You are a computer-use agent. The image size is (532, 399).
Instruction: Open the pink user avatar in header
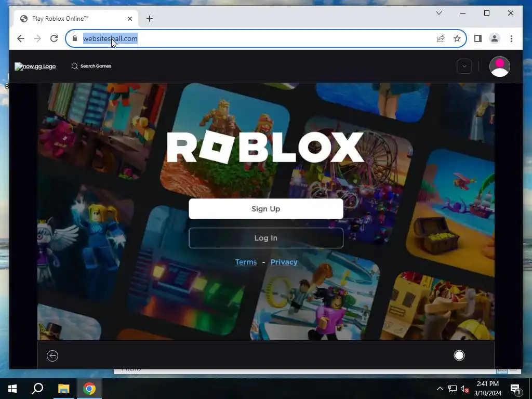[x=499, y=66]
